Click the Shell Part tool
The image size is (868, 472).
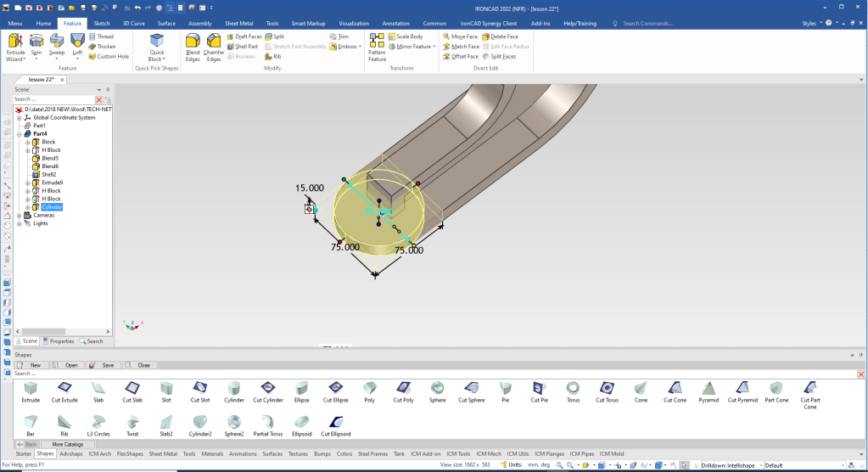pyautogui.click(x=246, y=47)
